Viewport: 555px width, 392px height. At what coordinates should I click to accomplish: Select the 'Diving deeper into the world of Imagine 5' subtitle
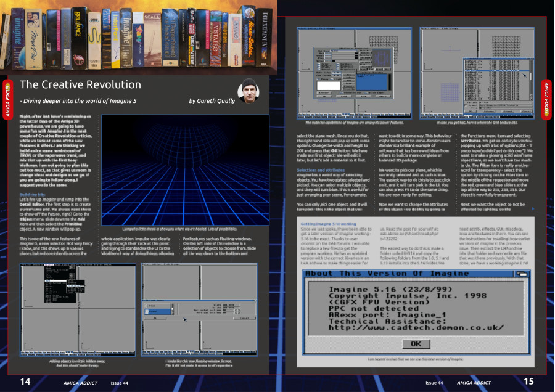(x=78, y=101)
